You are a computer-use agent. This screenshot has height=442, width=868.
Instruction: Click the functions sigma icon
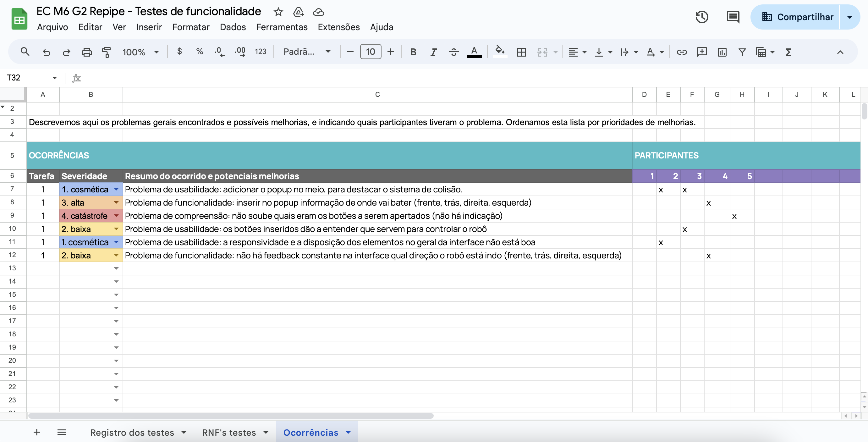pyautogui.click(x=788, y=52)
